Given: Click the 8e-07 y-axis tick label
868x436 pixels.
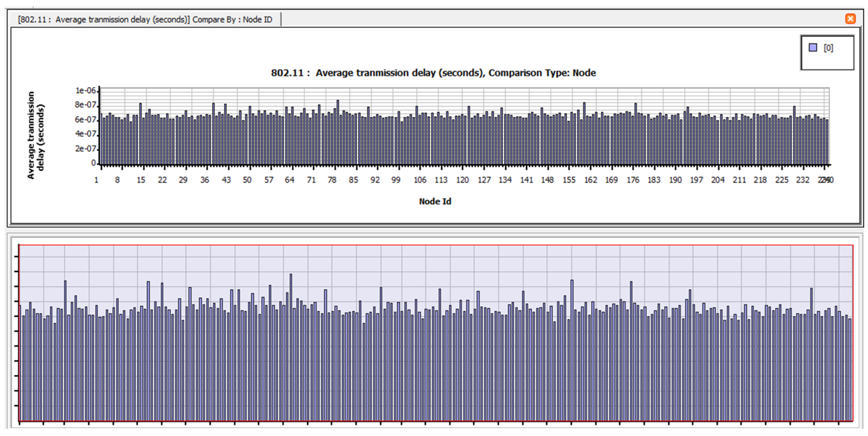Looking at the screenshot, I should pyautogui.click(x=86, y=105).
